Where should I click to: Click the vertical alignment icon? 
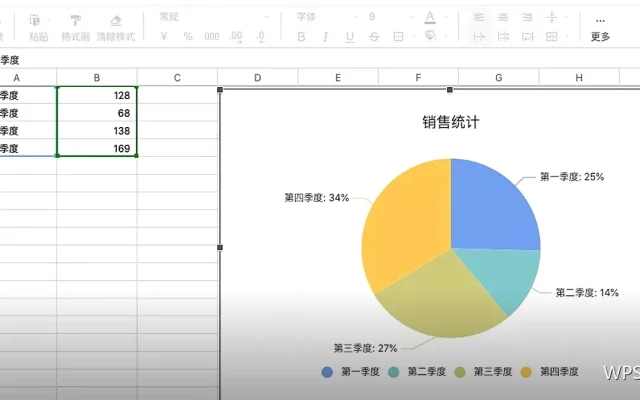pyautogui.click(x=551, y=17)
